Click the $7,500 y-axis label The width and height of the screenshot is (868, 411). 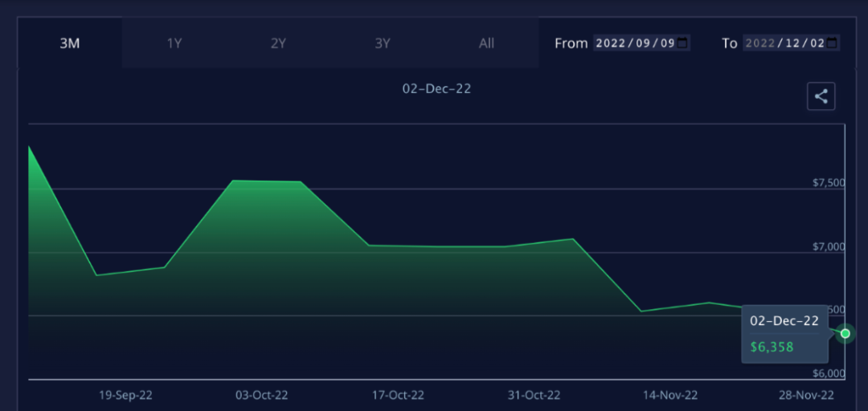(829, 183)
